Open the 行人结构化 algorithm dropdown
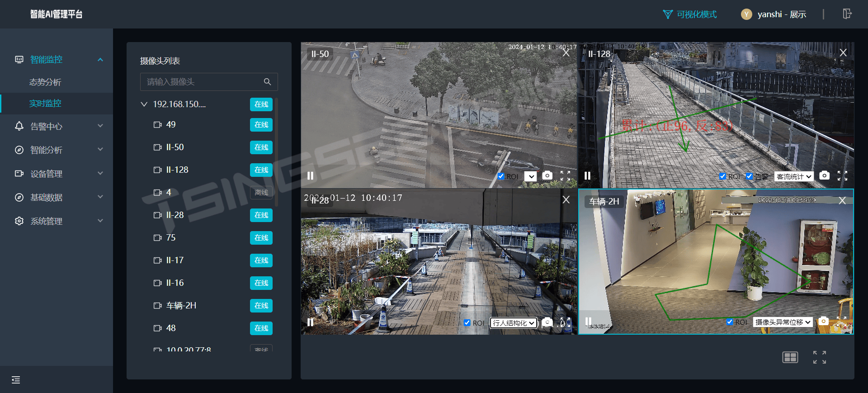The height and width of the screenshot is (393, 868). tap(514, 323)
